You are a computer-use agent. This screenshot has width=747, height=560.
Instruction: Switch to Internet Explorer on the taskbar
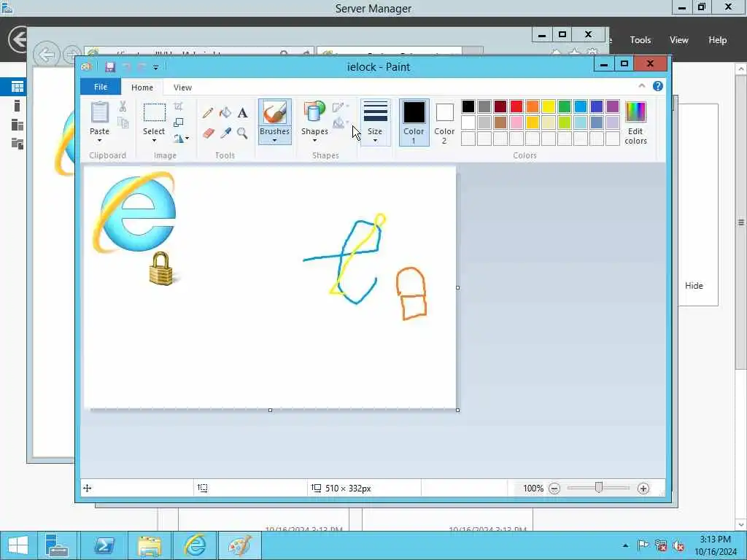point(195,545)
